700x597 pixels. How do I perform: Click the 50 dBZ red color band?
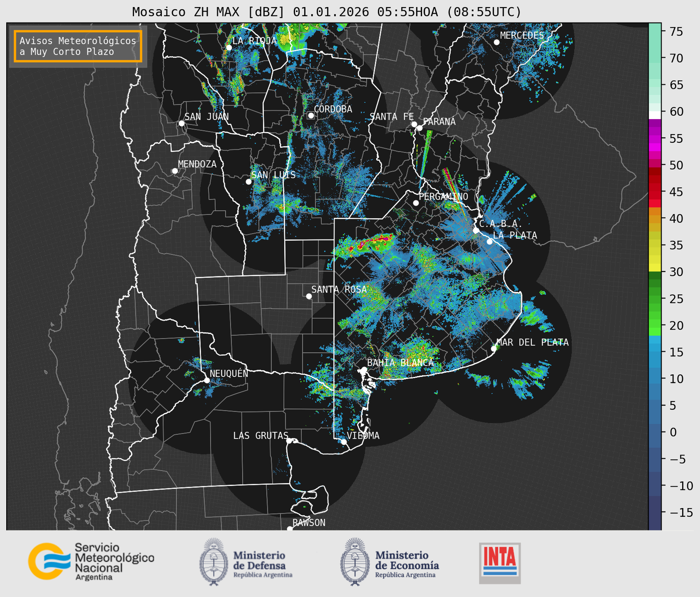[655, 164]
